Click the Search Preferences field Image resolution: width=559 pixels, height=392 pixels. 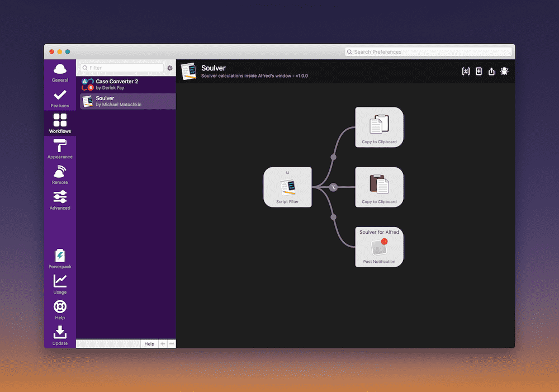click(x=428, y=51)
